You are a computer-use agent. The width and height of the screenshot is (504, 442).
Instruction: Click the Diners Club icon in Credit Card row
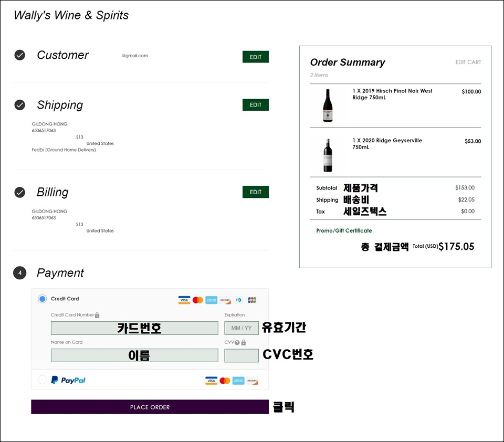point(238,300)
